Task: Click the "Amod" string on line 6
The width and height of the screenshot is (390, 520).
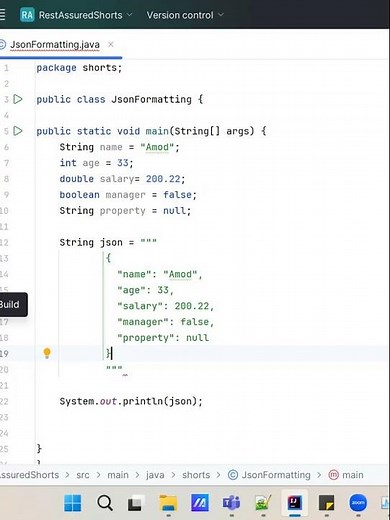Action: coord(157,147)
